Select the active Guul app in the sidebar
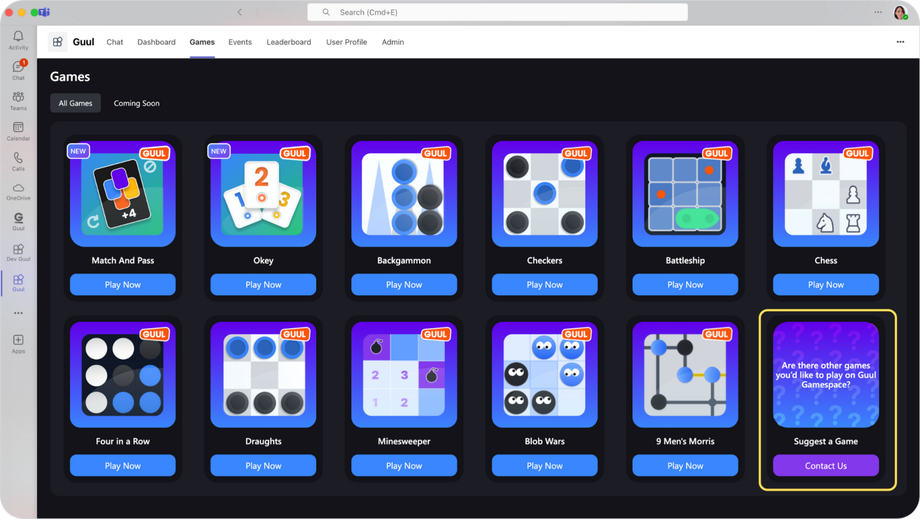The image size is (920, 519). coord(18,282)
